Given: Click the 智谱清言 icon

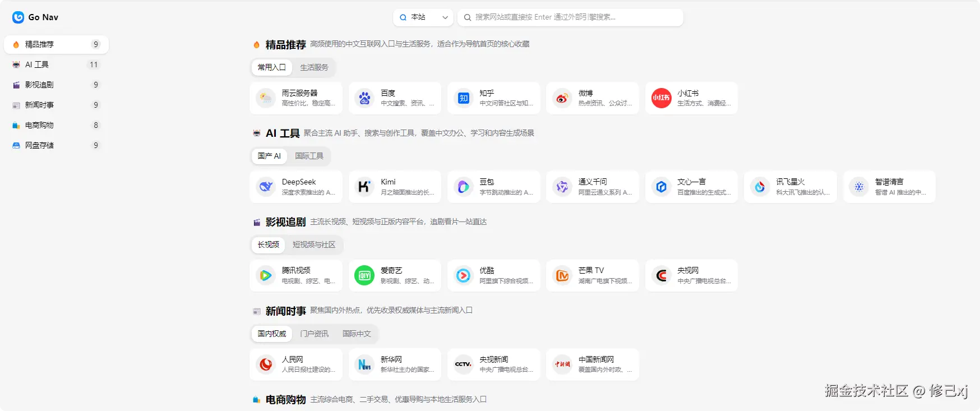Looking at the screenshot, I should pyautogui.click(x=859, y=187).
